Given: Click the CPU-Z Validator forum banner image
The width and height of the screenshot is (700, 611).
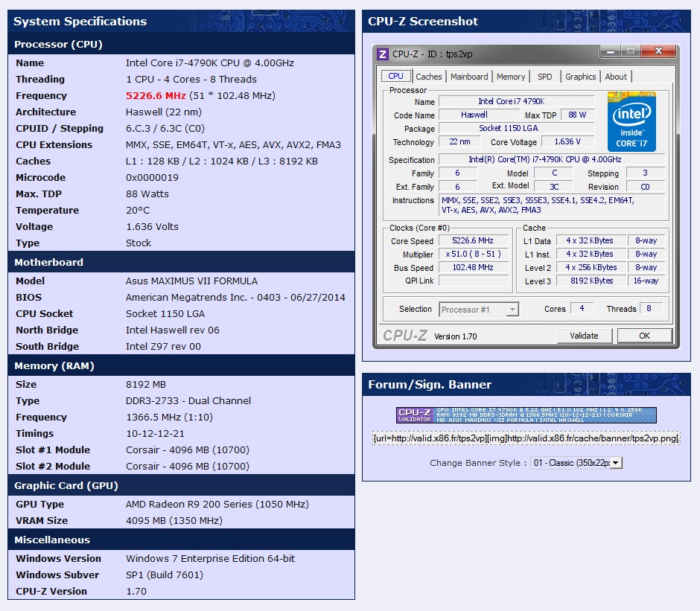Looking at the screenshot, I should (x=526, y=415).
